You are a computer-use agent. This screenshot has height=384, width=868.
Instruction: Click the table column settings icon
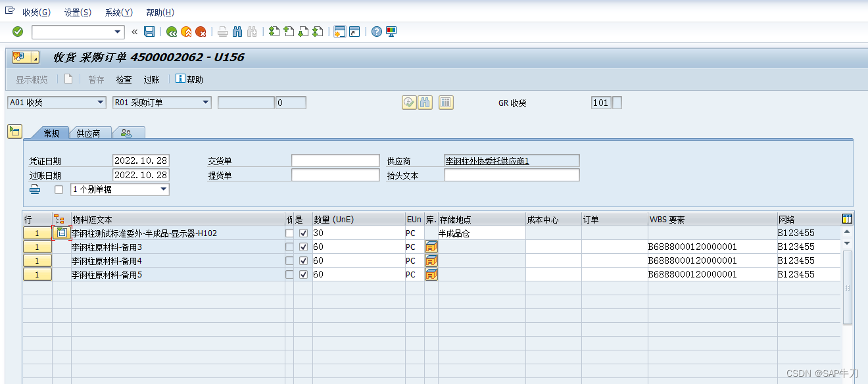pyautogui.click(x=847, y=219)
